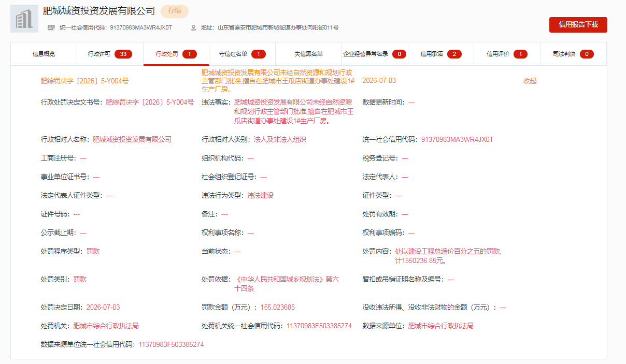The image size is (626, 364).
Task: Click the fine amount 155.023685
Action: [278, 308]
